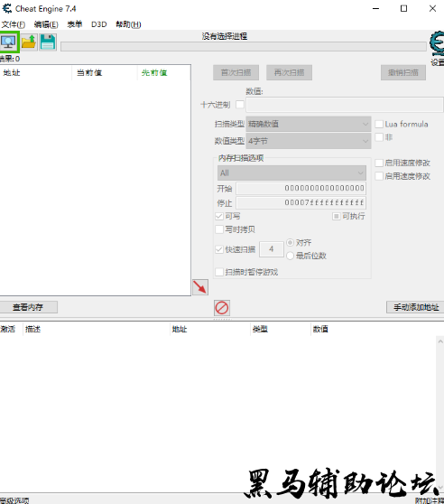Click the 停止 stop address field
Viewport: 444px width, 504px height.
(x=301, y=203)
